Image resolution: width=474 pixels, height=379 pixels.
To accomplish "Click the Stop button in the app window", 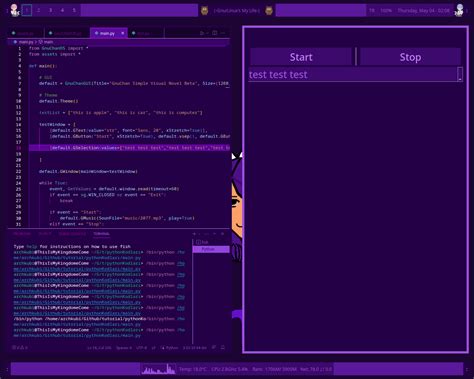I will coord(410,57).
